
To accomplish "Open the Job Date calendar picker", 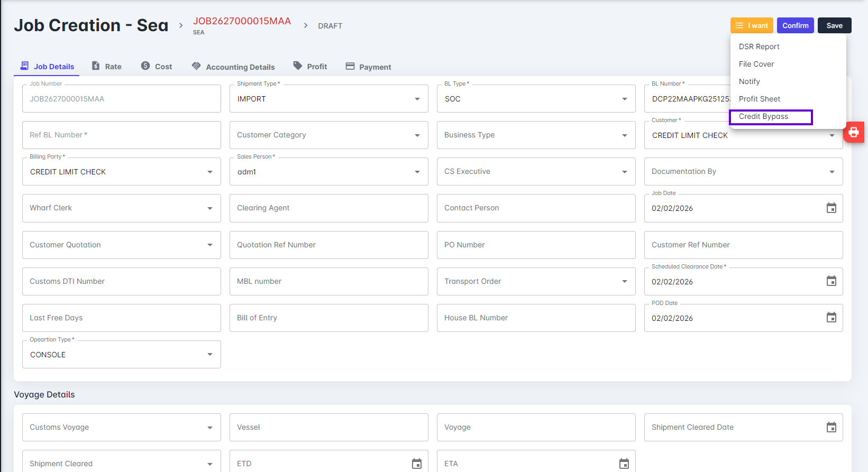I will click(831, 208).
